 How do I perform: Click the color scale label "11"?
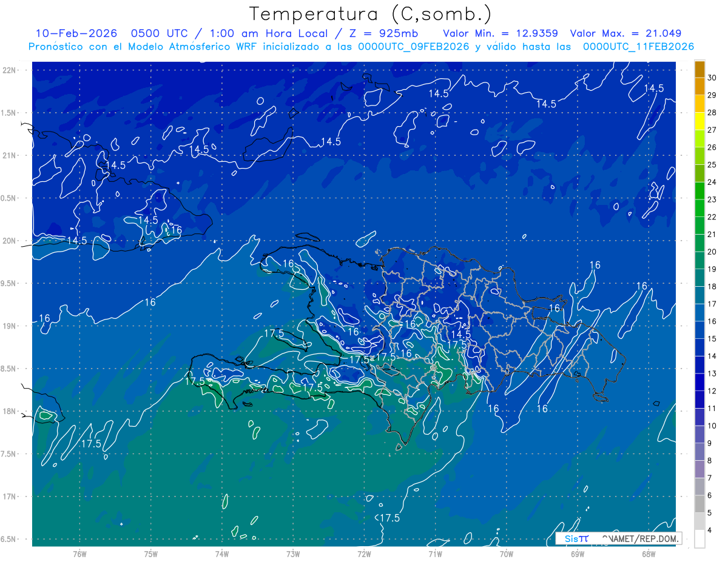712,409
